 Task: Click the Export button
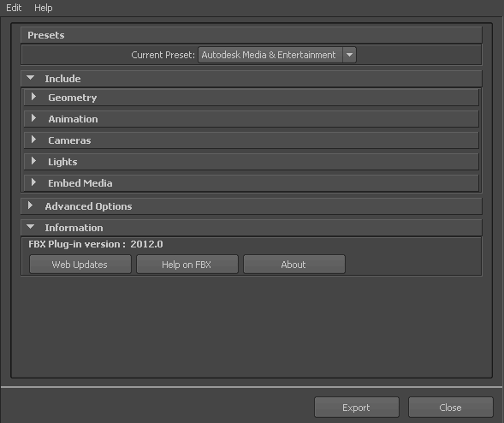357,408
